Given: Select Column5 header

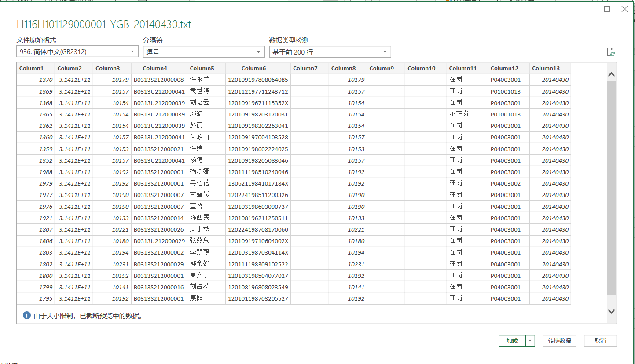Looking at the screenshot, I should (x=206, y=68).
